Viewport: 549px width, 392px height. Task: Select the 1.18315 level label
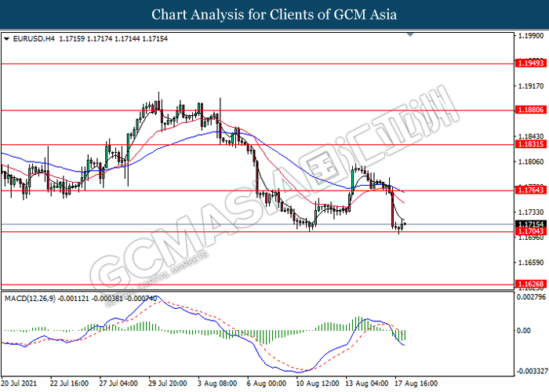[x=531, y=144]
